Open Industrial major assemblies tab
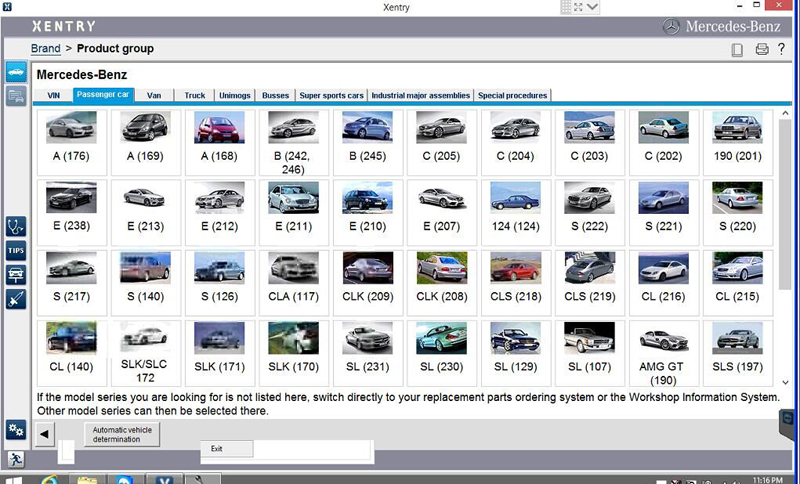This screenshot has width=800, height=484. tap(420, 95)
